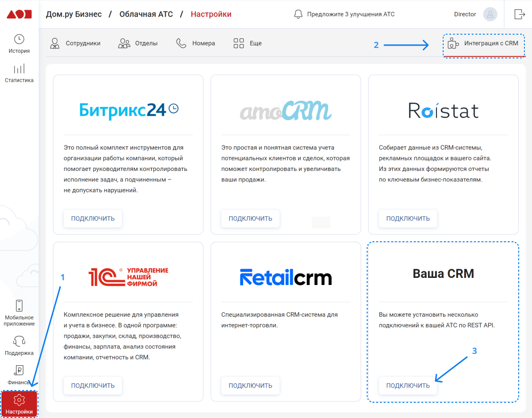
Task: Click the Дом.ру logo
Action: point(19,14)
